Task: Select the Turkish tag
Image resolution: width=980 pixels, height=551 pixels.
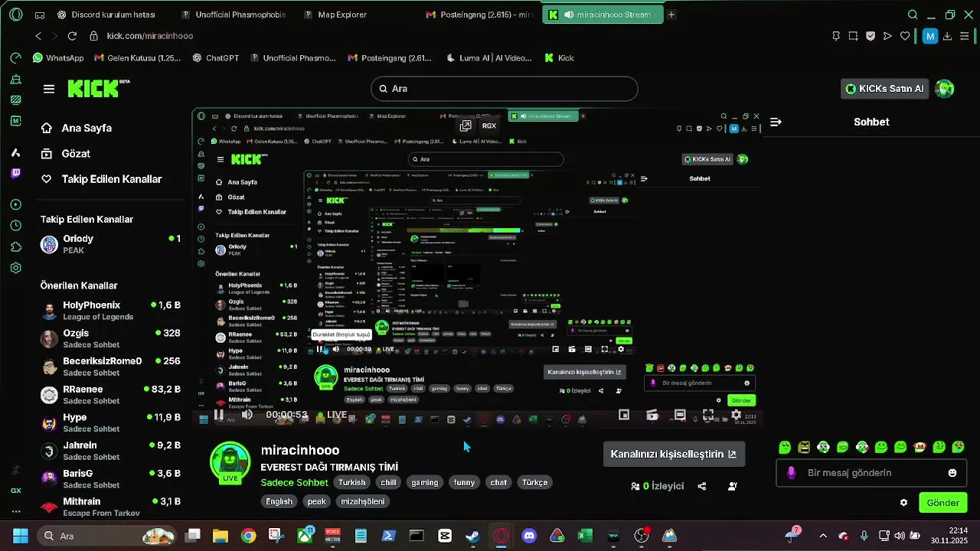Action: click(x=352, y=483)
